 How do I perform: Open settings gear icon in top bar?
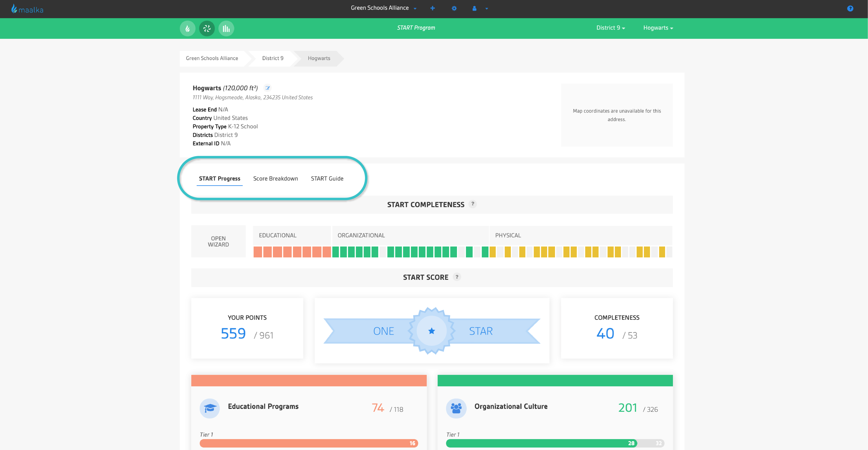coord(454,8)
